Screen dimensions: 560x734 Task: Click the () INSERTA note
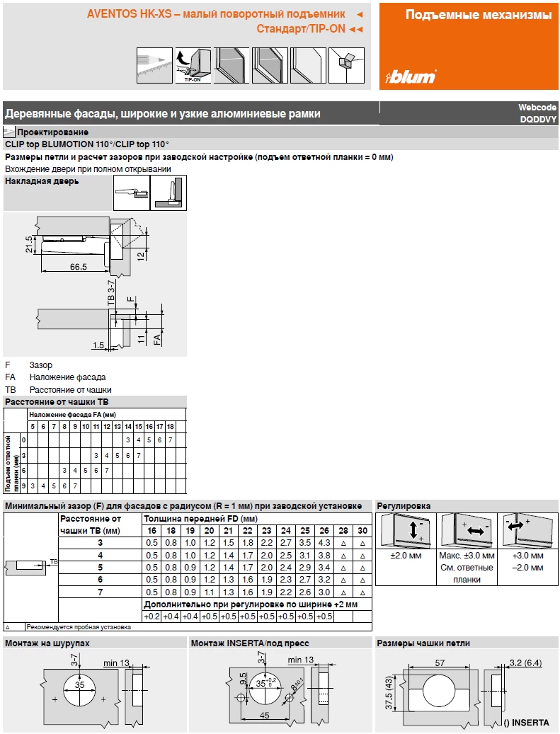[x=526, y=723]
